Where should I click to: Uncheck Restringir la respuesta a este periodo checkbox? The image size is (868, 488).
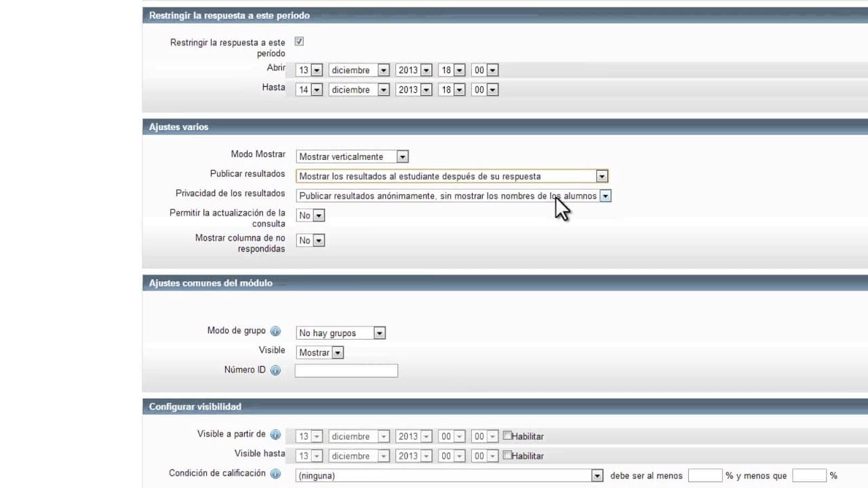(299, 41)
